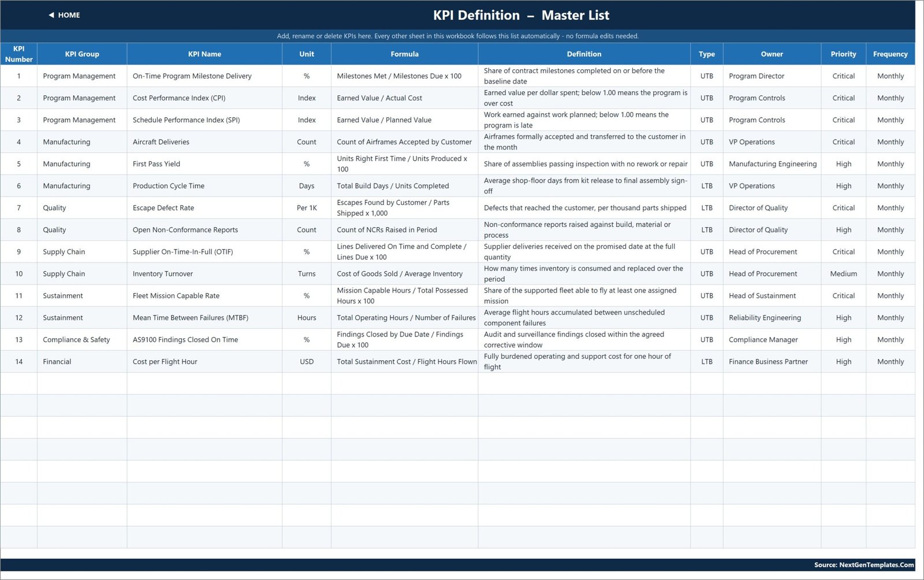Click the First Pass Yield cell

(204, 164)
